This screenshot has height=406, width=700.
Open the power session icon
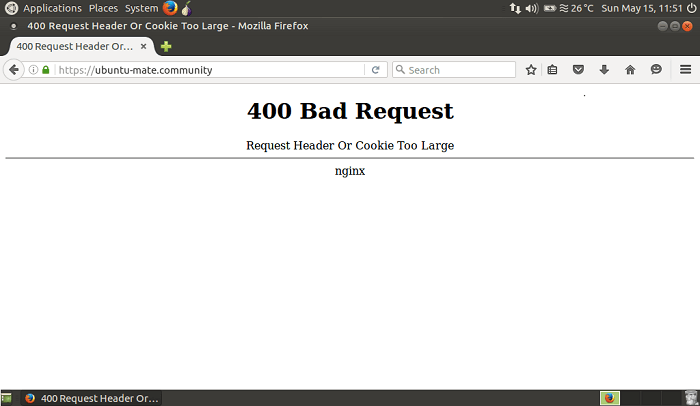(x=692, y=8)
